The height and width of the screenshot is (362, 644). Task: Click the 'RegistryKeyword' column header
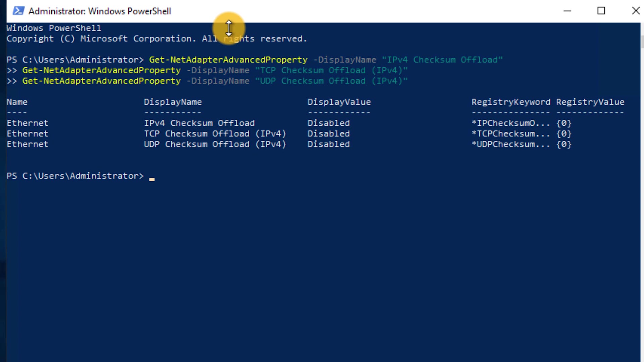click(x=511, y=102)
